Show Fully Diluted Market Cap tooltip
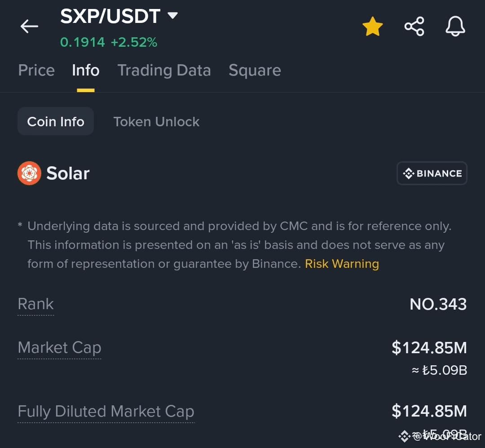This screenshot has width=485, height=448. (106, 412)
